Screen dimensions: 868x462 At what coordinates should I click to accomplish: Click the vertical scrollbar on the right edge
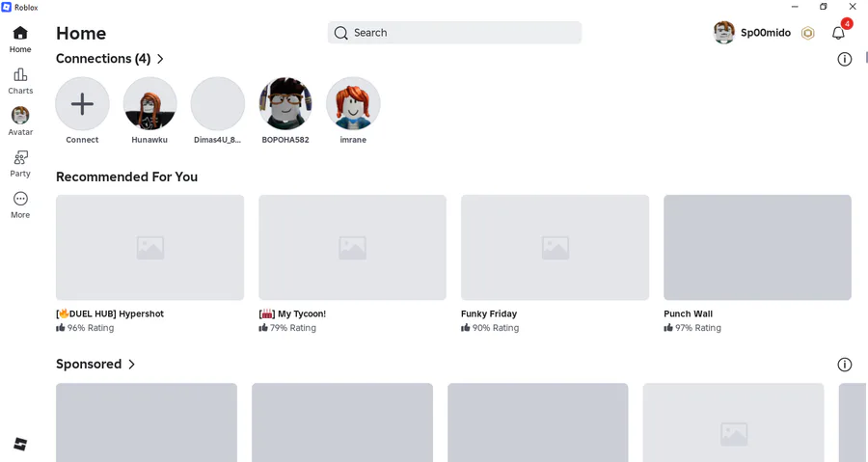coord(866,58)
